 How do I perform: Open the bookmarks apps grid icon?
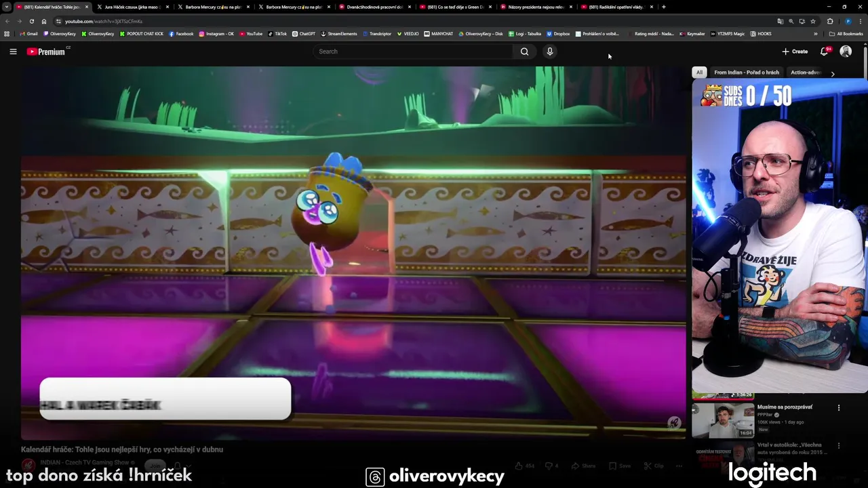(x=7, y=33)
